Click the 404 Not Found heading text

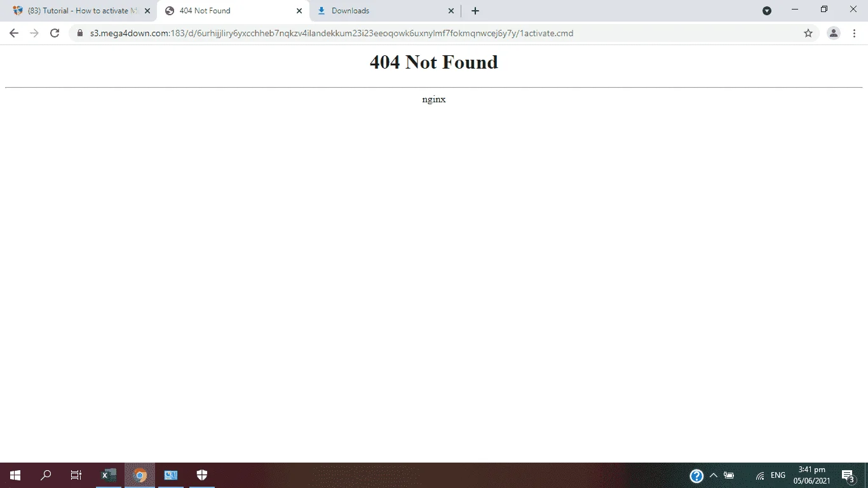click(434, 62)
